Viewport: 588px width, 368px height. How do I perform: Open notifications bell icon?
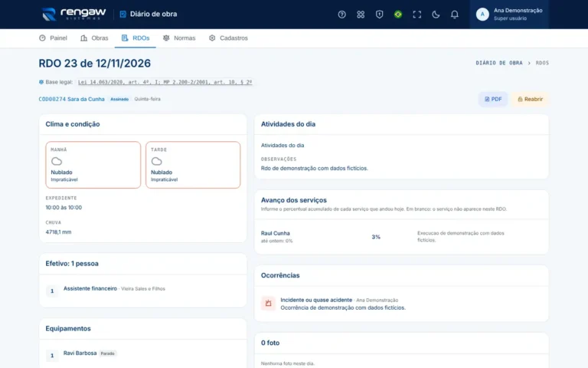[x=454, y=15]
